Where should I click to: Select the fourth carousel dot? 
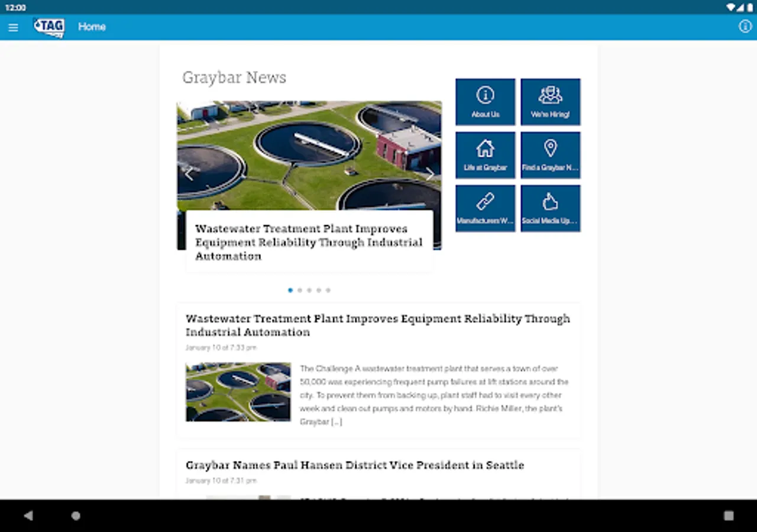(319, 290)
